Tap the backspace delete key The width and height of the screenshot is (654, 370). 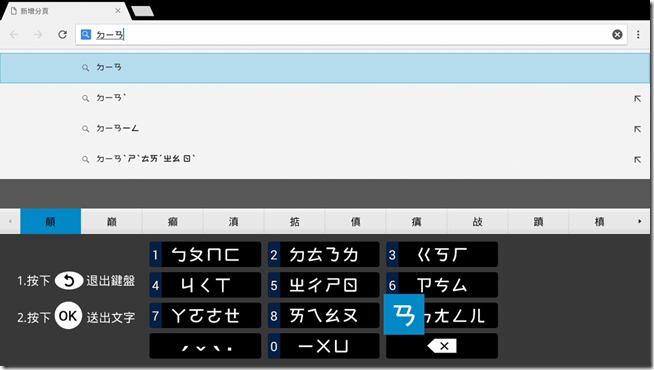442,346
